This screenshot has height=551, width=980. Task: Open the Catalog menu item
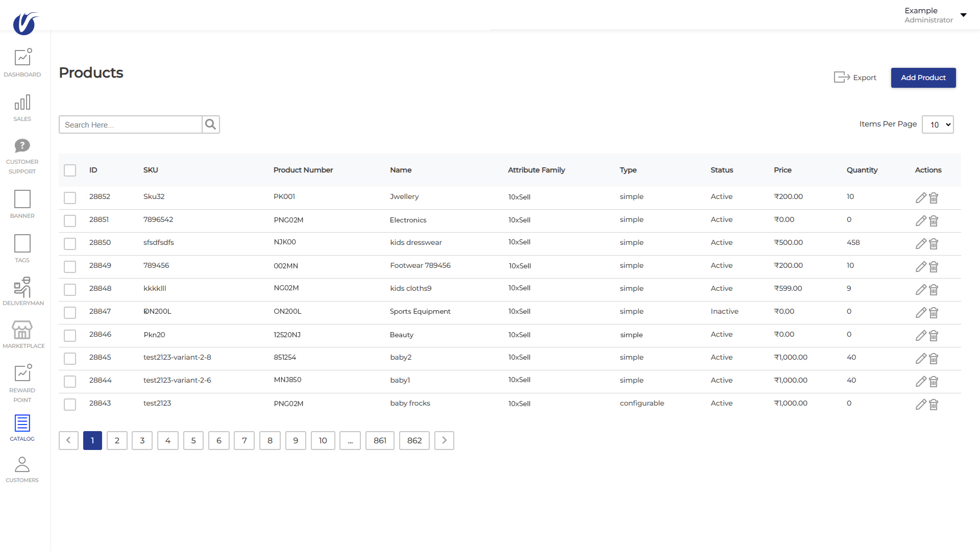click(22, 428)
